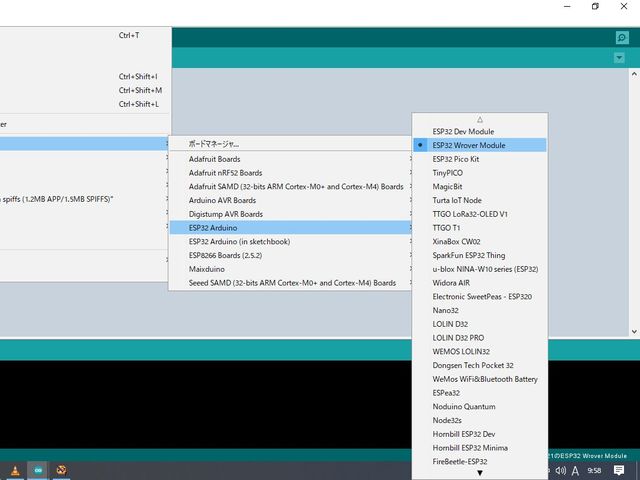Click the volume speaker tray icon
The width and height of the screenshot is (640, 480).
coord(561,471)
